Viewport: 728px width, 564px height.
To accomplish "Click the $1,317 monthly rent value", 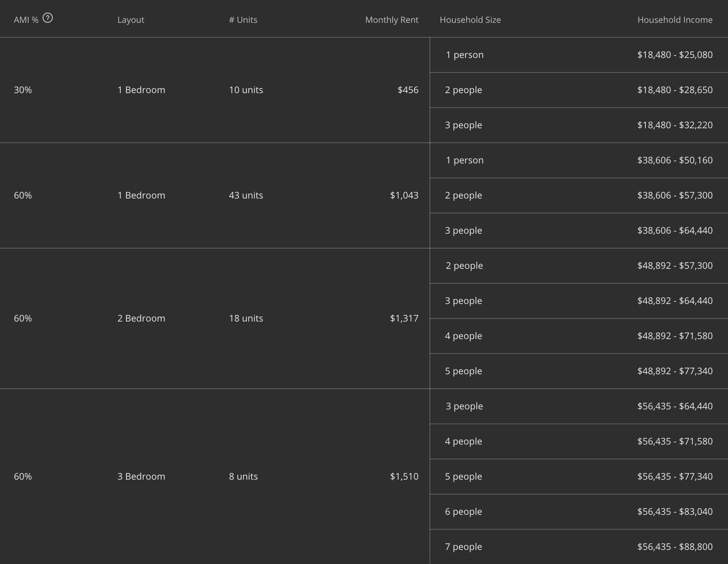I will [x=404, y=318].
